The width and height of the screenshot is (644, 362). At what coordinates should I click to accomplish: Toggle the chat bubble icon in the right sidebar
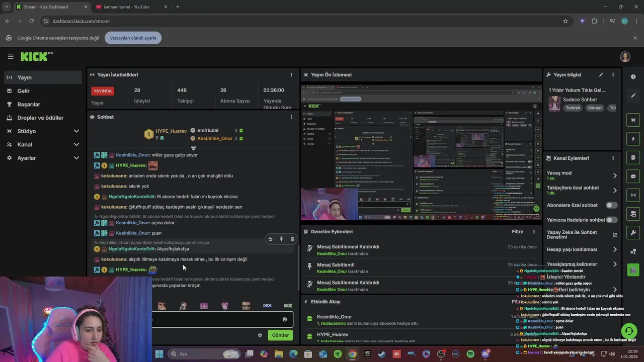click(633, 176)
